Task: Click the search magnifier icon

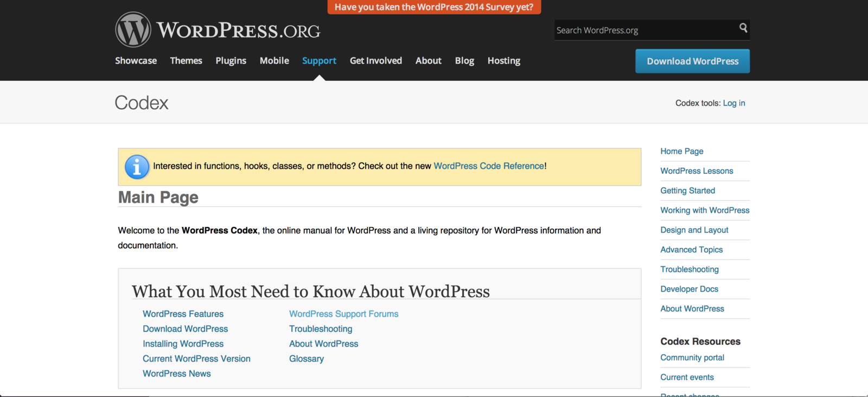Action: [x=743, y=28]
